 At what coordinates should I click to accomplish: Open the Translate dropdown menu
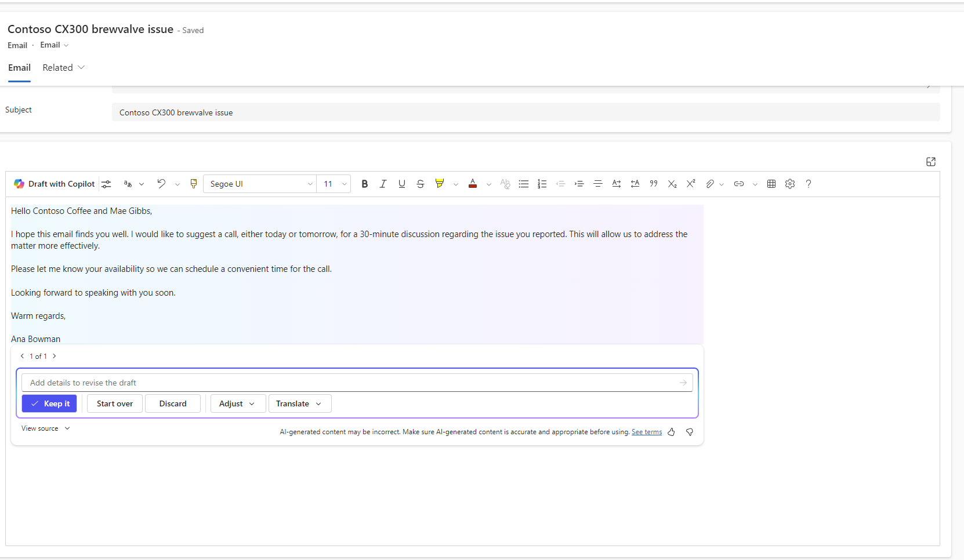tap(300, 403)
